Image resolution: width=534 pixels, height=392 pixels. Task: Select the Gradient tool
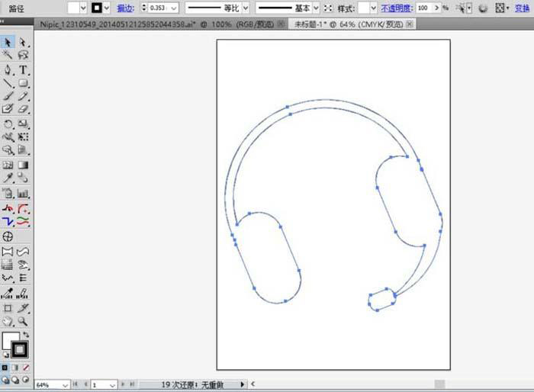click(x=23, y=165)
